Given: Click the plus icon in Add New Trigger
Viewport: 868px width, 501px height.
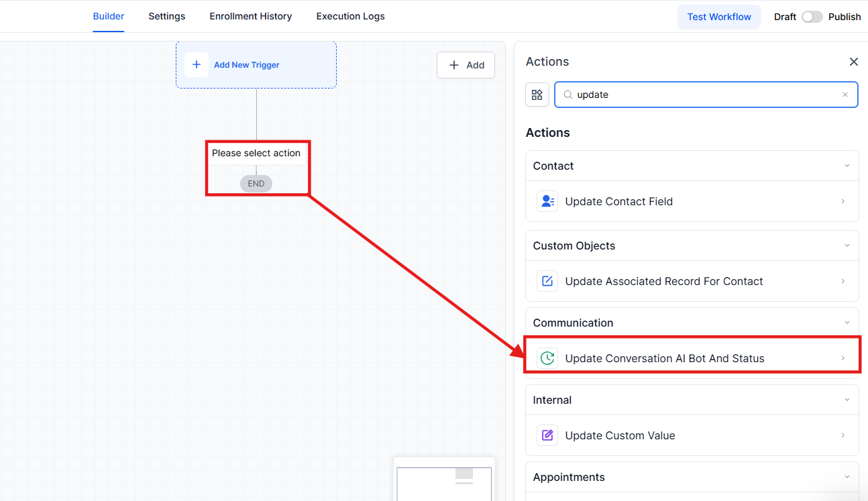Looking at the screenshot, I should click(x=197, y=65).
